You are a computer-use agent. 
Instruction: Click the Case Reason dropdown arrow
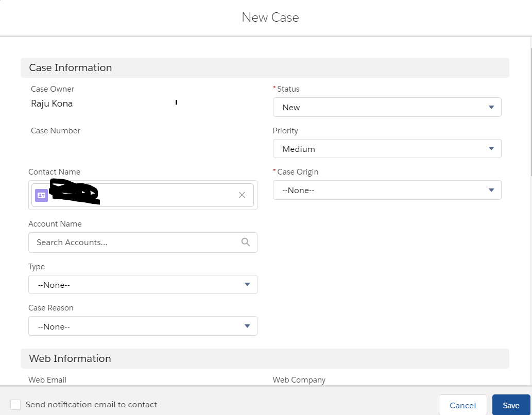click(247, 326)
